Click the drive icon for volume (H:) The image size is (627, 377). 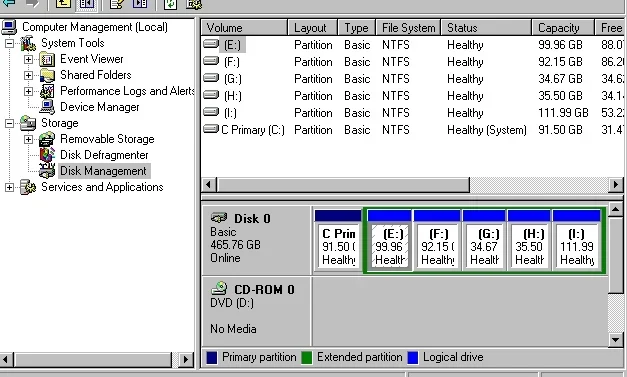coord(211,95)
